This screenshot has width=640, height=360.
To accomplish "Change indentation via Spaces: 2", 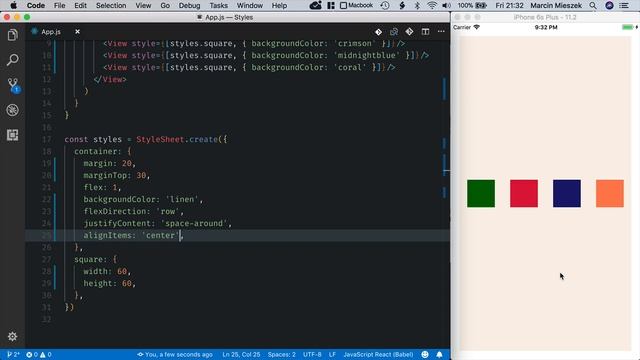I will point(282,354).
